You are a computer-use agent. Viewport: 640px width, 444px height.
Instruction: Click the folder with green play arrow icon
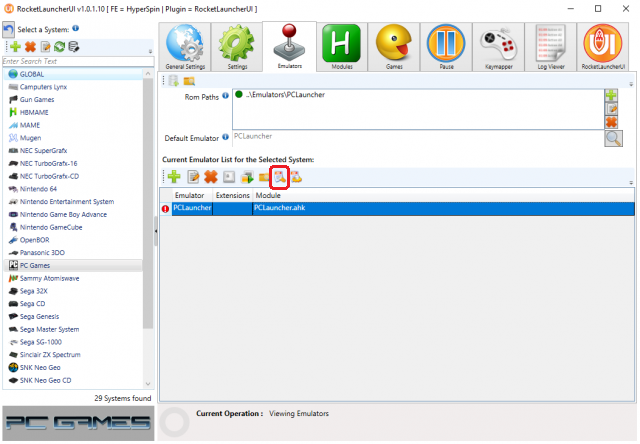click(247, 177)
